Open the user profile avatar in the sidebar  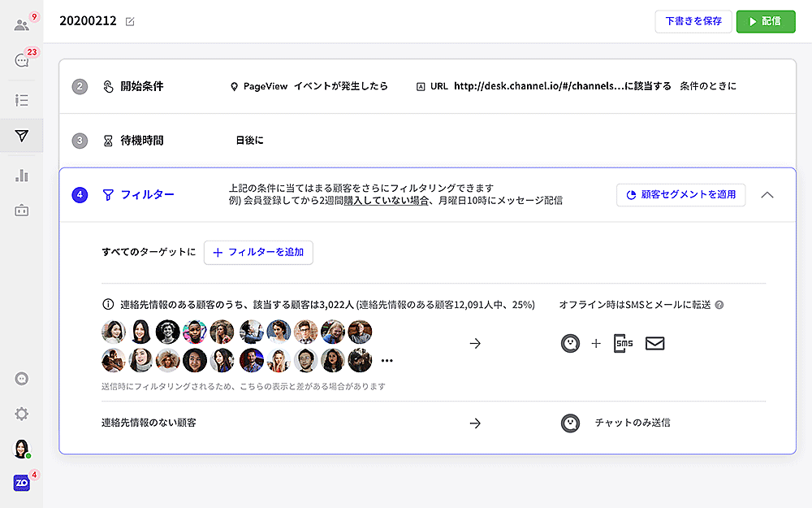pyautogui.click(x=22, y=449)
